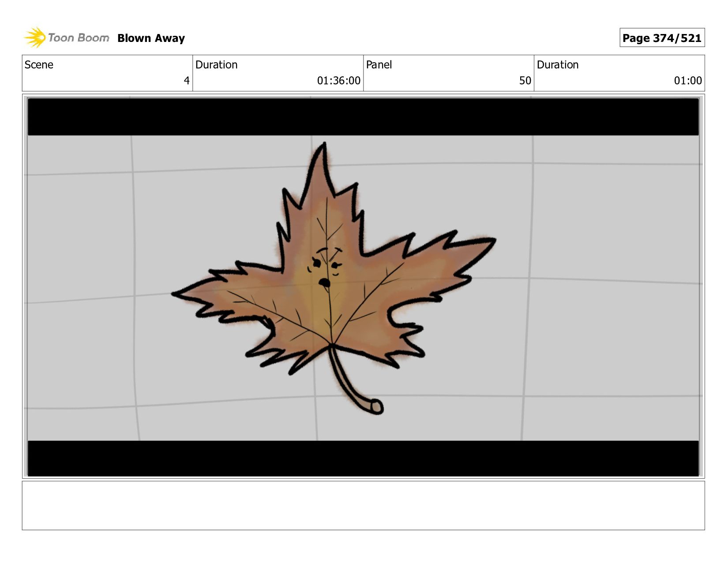Image resolution: width=728 pixels, height=563 pixels.
Task: Click the 'Duration' label beside Panel
Action: [558, 65]
